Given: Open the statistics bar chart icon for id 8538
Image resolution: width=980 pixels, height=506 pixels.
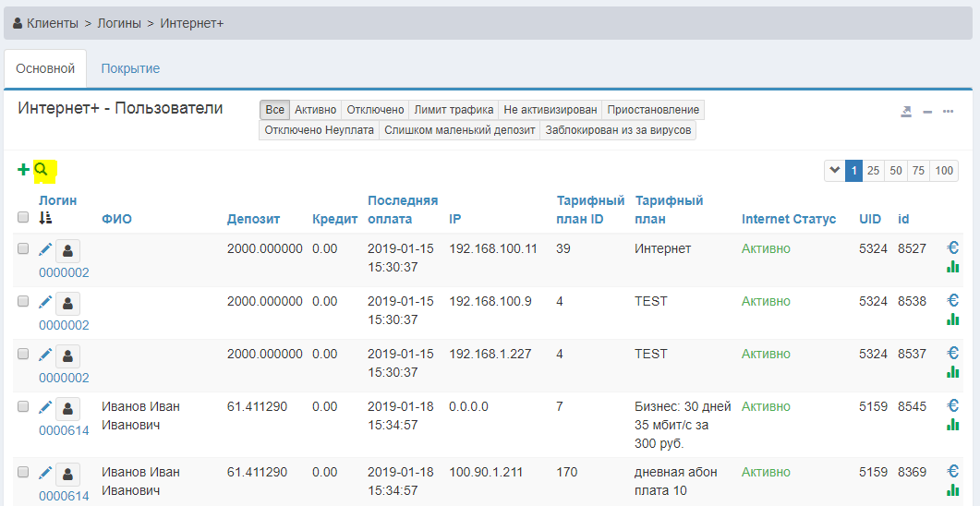Looking at the screenshot, I should point(953,319).
